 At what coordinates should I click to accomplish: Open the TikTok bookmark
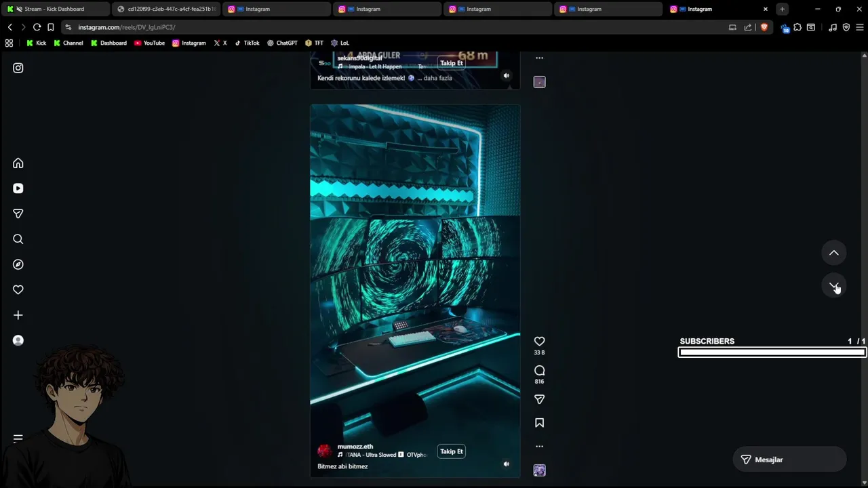coord(247,43)
